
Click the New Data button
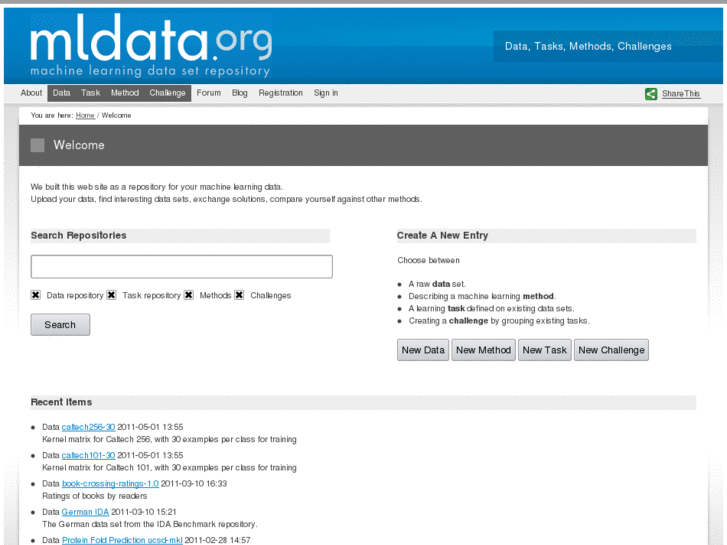423,350
